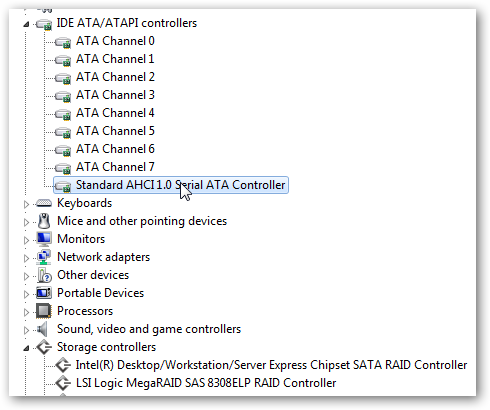Image resolution: width=490 pixels, height=410 pixels.
Task: Click the Keyboards device icon
Action: pyautogui.click(x=44, y=203)
